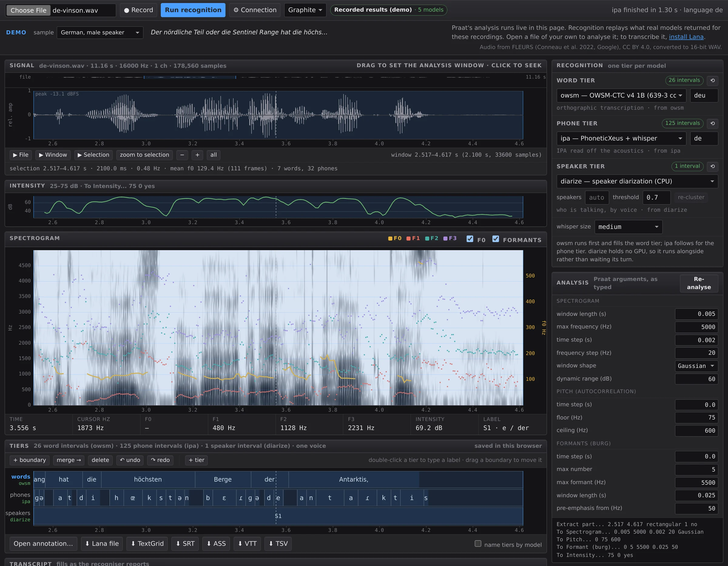Redo the tier edit

click(x=160, y=460)
